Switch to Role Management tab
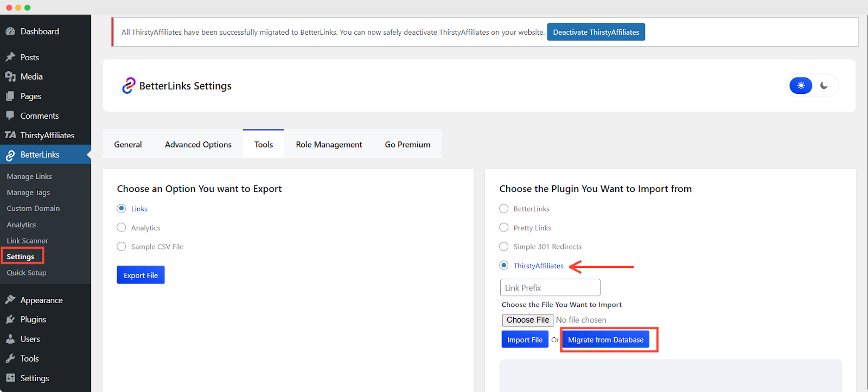The height and width of the screenshot is (392, 868). (329, 144)
